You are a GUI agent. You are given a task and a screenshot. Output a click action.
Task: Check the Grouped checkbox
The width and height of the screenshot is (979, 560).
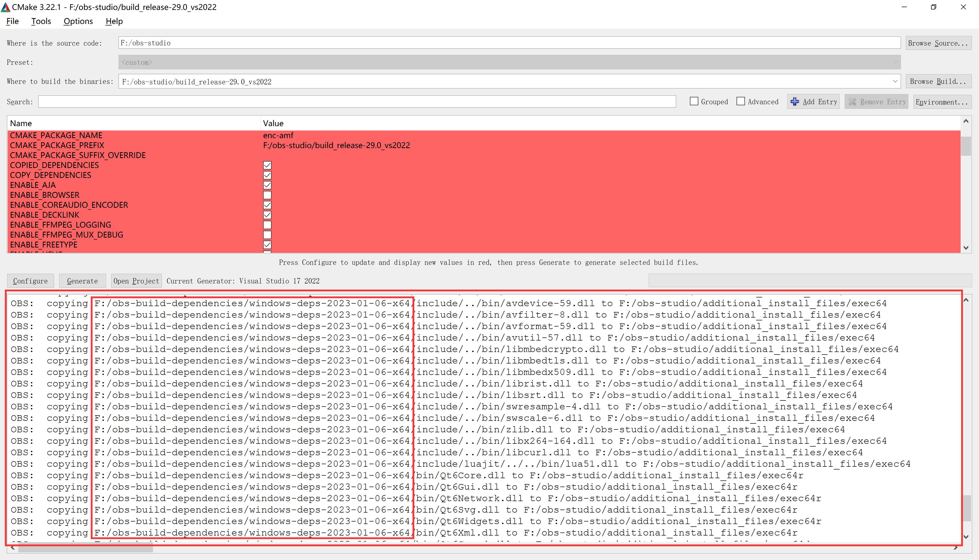point(694,101)
